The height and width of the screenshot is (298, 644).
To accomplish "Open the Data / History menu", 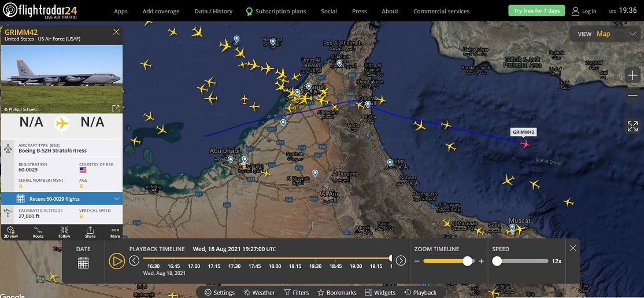I will 213,11.
